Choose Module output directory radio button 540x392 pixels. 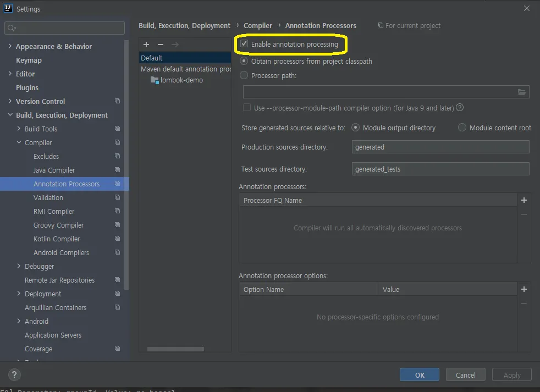pyautogui.click(x=355, y=128)
